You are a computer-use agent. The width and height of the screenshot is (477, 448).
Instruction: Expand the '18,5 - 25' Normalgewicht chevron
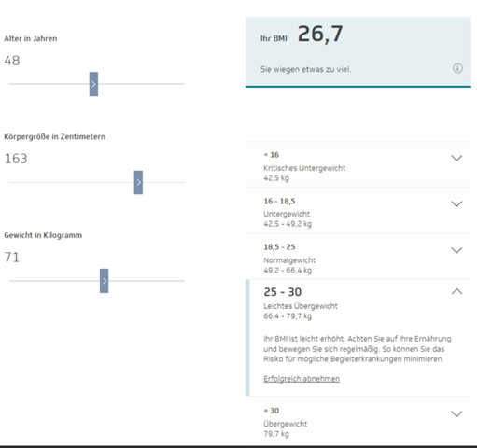tap(456, 250)
